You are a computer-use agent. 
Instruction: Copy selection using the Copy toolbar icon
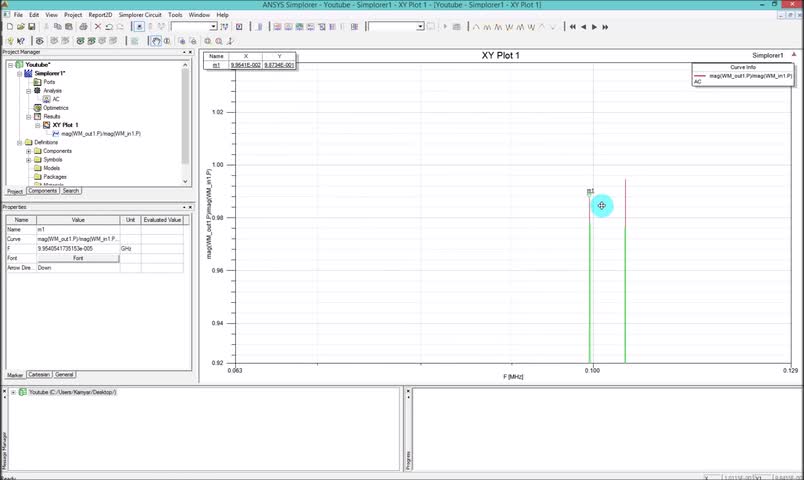pos(58,27)
